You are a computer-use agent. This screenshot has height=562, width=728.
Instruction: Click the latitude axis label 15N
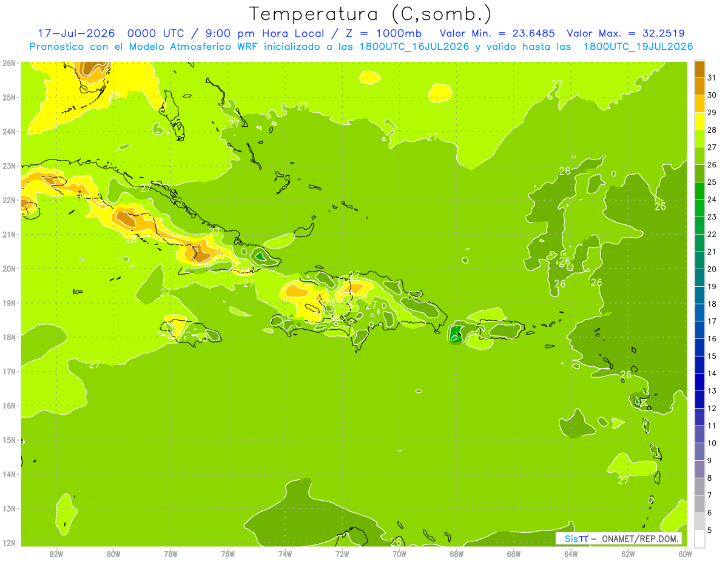[x=9, y=440]
